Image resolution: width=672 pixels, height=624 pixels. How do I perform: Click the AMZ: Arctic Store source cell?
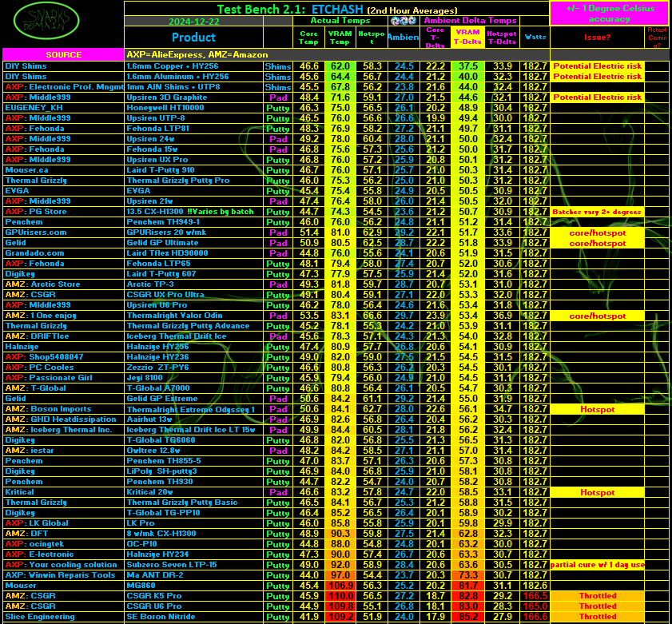[63, 284]
